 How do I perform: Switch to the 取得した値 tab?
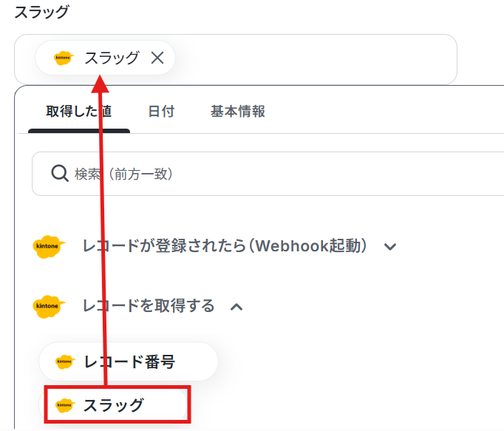(79, 112)
